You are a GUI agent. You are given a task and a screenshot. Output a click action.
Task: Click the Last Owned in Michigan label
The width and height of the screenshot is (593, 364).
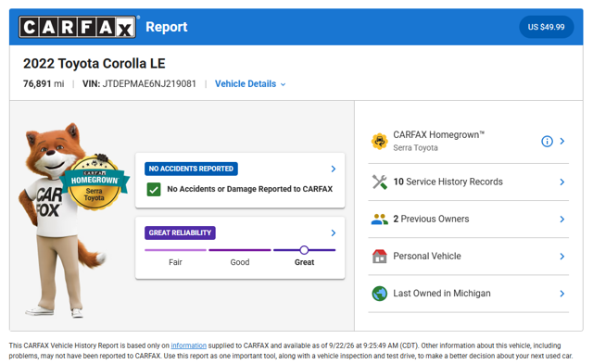pyautogui.click(x=442, y=294)
